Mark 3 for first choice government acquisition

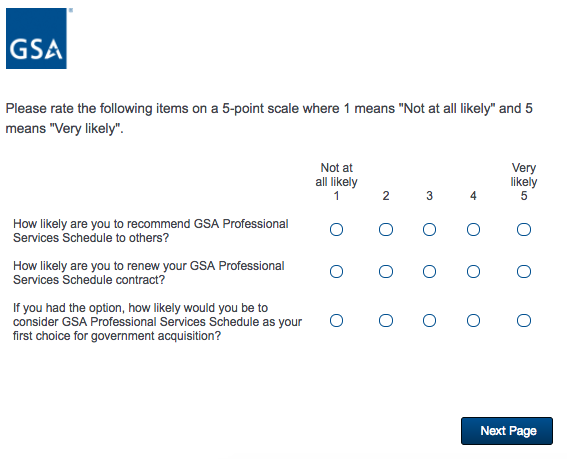tap(429, 320)
